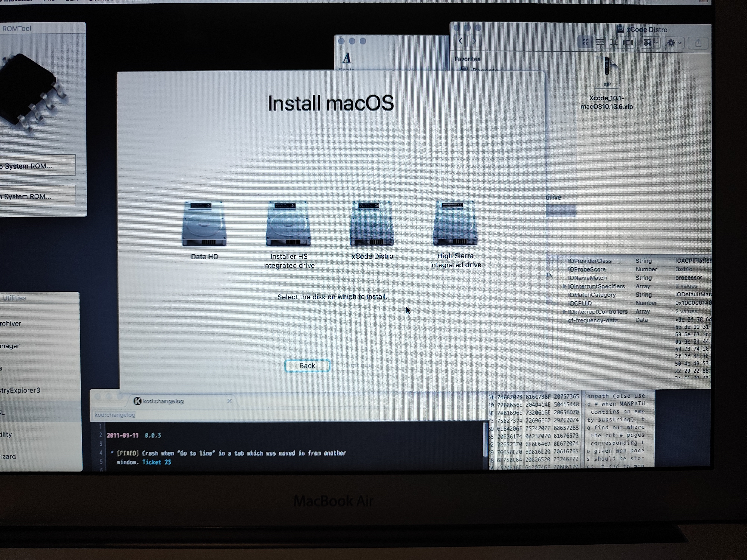Close the kod:changelog tab
The image size is (747, 560).
[229, 401]
